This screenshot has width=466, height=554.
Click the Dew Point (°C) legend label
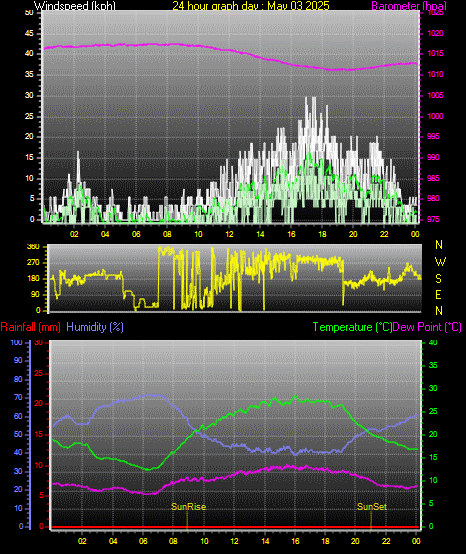tap(427, 327)
